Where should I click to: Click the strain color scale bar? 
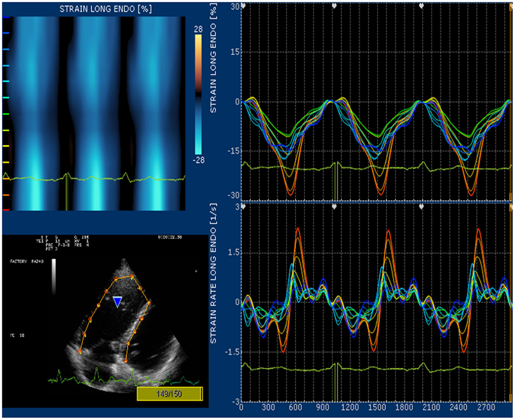coord(198,94)
